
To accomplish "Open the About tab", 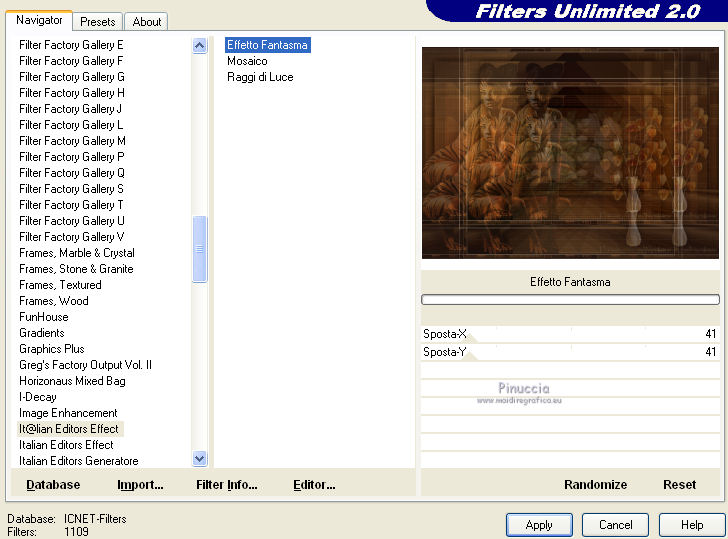I will (x=147, y=22).
